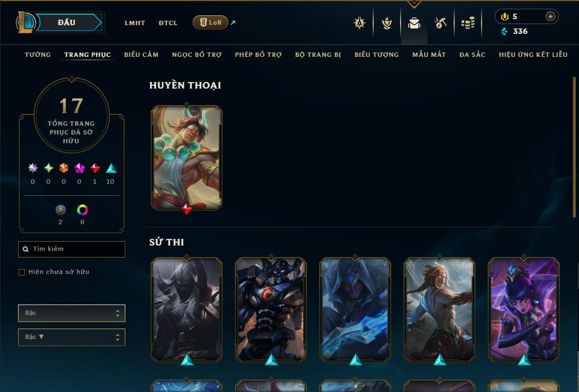Open the champion mastery crest icon
This screenshot has height=392, width=579.
360,23
